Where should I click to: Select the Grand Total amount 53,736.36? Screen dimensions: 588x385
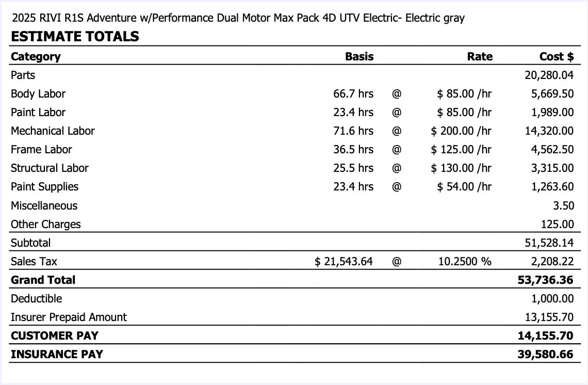(545, 280)
